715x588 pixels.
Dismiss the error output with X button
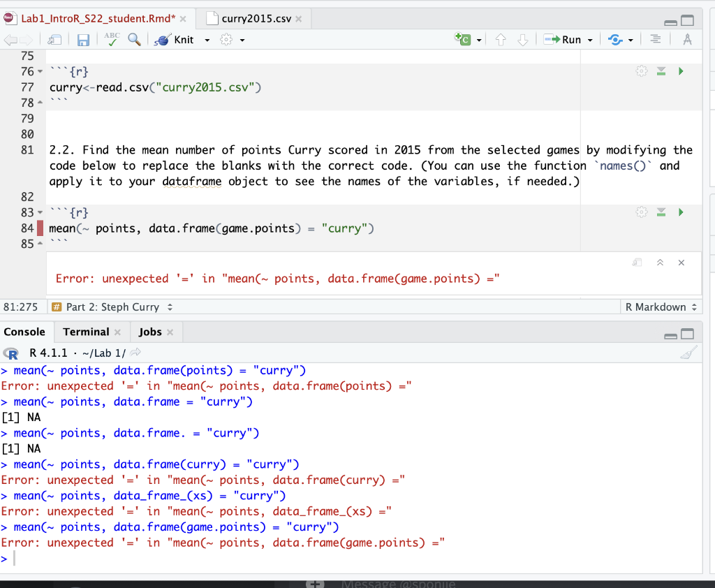click(681, 263)
